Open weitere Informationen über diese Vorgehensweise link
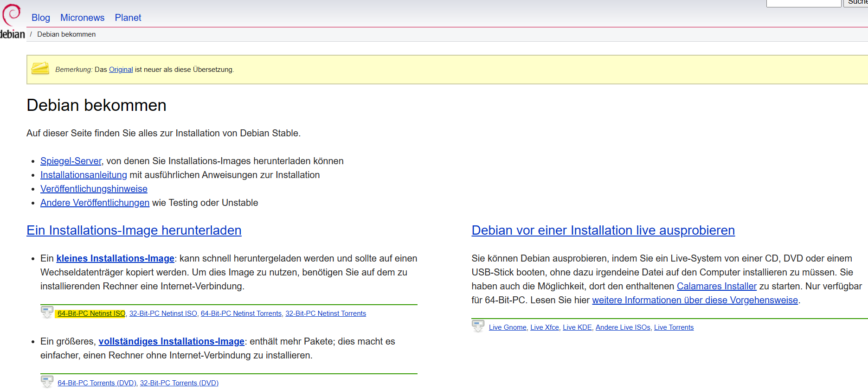Image resolution: width=868 pixels, height=390 pixels. [x=695, y=300]
